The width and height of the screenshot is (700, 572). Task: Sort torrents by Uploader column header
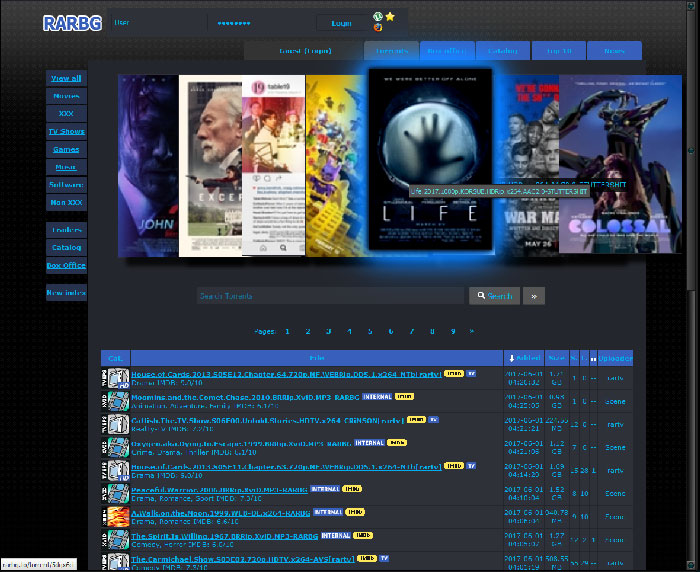click(x=615, y=358)
